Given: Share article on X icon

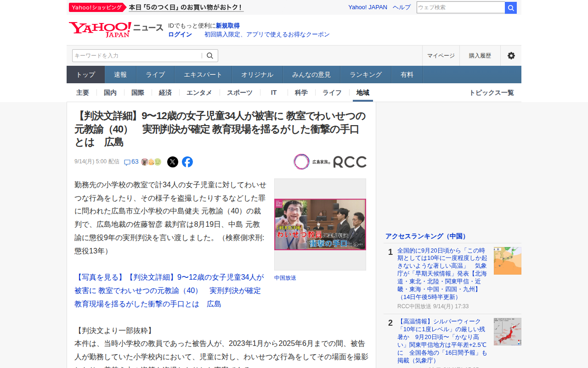Looking at the screenshot, I should pos(173,162).
